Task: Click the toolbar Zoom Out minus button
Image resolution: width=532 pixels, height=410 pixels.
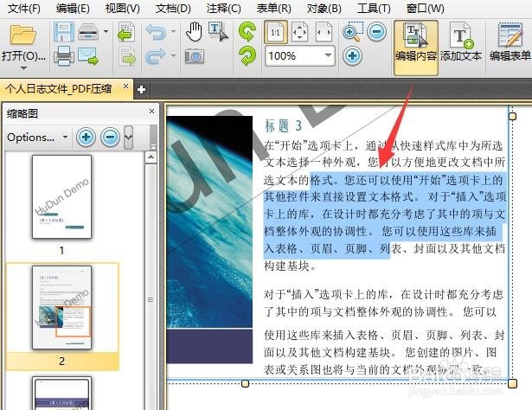Action: [x=376, y=32]
